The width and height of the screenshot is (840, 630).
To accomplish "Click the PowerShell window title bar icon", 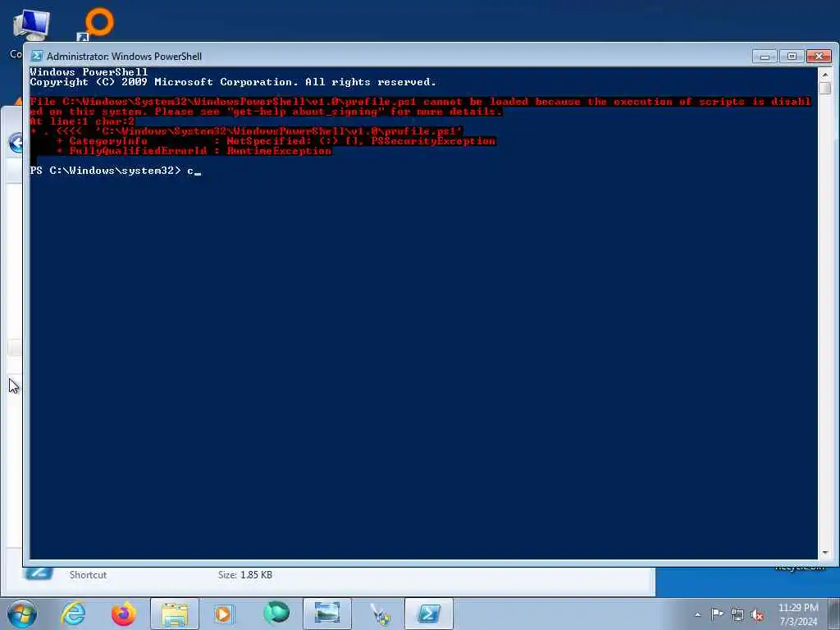I will coord(36,56).
